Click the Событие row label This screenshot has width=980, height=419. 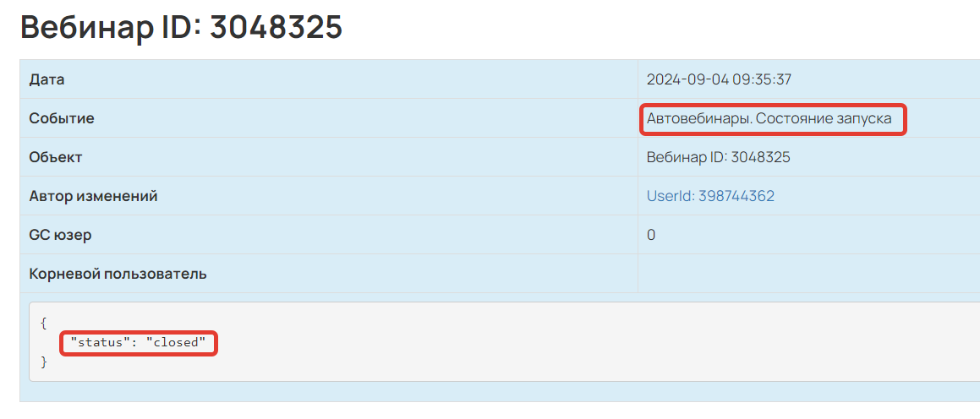(x=62, y=118)
